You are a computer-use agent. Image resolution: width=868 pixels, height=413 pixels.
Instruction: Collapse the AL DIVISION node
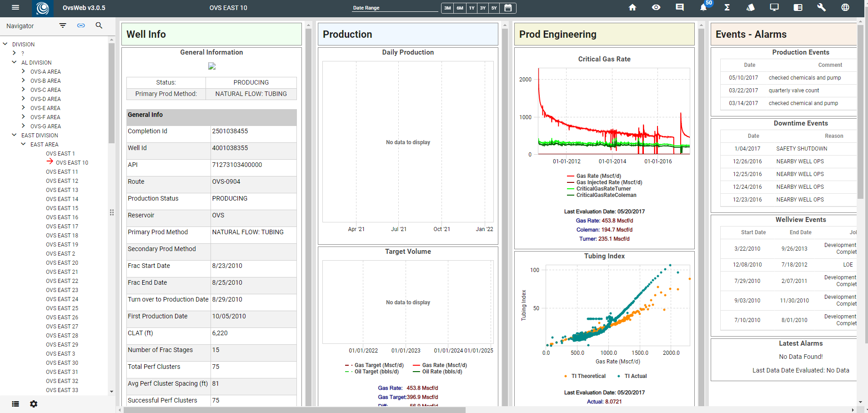(x=15, y=62)
